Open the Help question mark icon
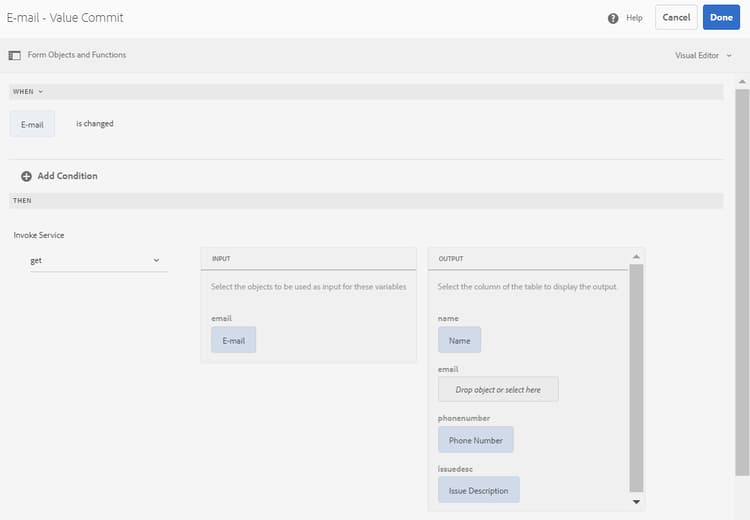This screenshot has width=750, height=520. 613,18
